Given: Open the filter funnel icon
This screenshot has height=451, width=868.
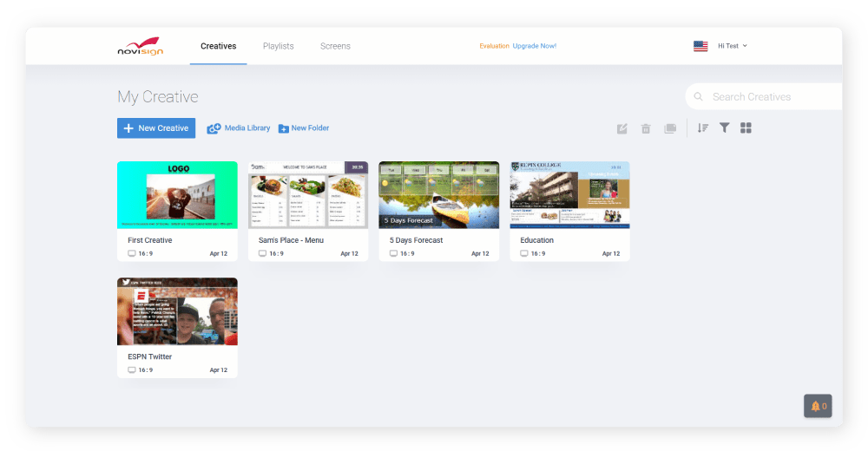Looking at the screenshot, I should [724, 128].
